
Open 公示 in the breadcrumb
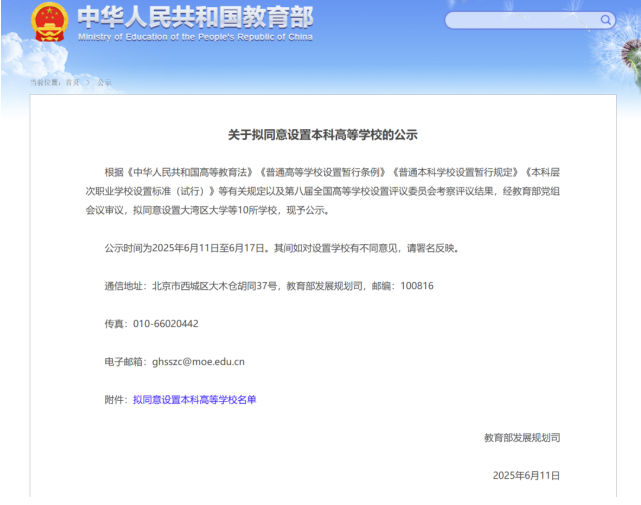(x=104, y=82)
